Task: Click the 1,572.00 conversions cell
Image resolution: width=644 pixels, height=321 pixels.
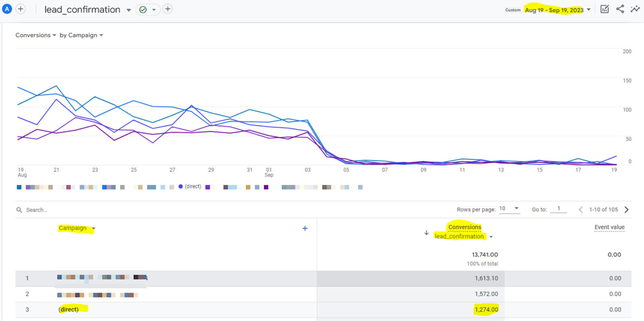Action: point(486,294)
